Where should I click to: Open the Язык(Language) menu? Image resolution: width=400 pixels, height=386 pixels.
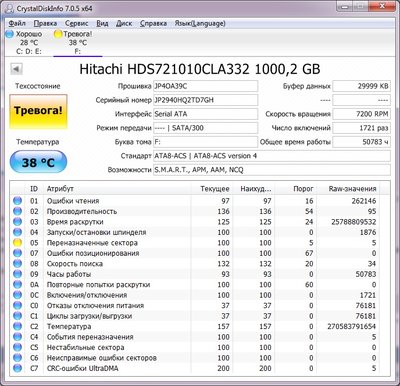[x=200, y=23]
